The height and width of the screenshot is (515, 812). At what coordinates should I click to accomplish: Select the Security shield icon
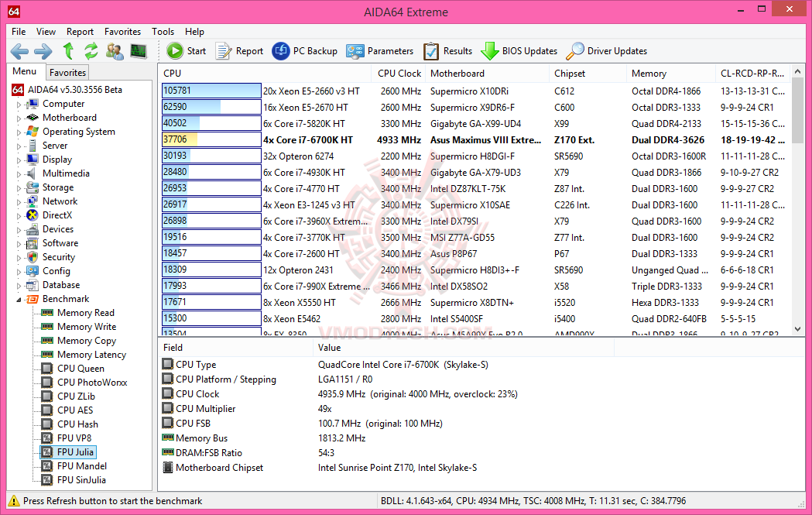click(32, 257)
